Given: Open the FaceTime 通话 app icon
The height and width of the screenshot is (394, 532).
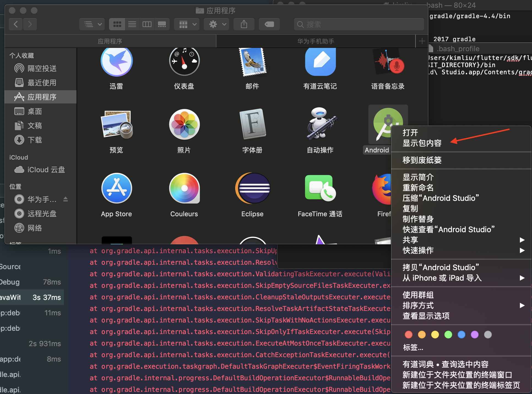Looking at the screenshot, I should pos(320,188).
